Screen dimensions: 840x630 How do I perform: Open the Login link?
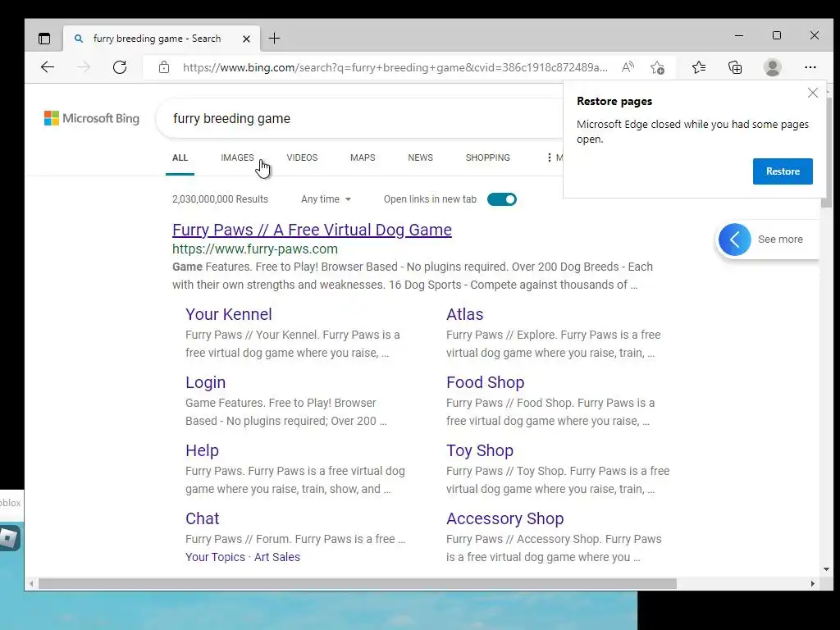pyautogui.click(x=206, y=382)
